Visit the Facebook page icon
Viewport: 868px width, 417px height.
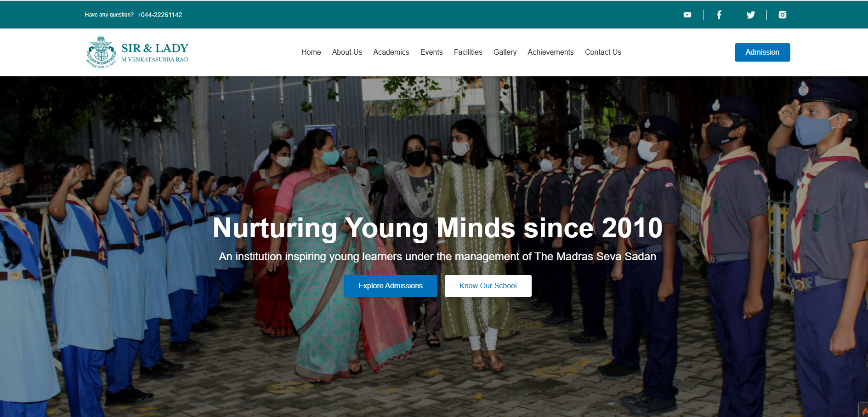pyautogui.click(x=719, y=15)
